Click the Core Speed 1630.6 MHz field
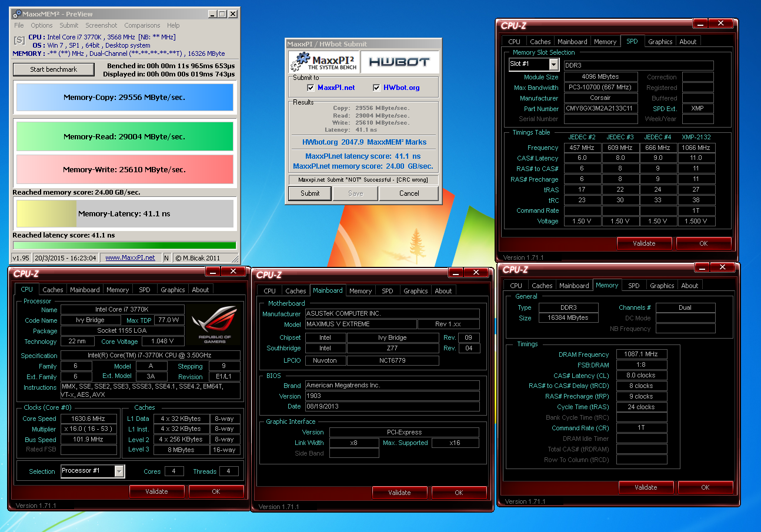 click(x=88, y=419)
